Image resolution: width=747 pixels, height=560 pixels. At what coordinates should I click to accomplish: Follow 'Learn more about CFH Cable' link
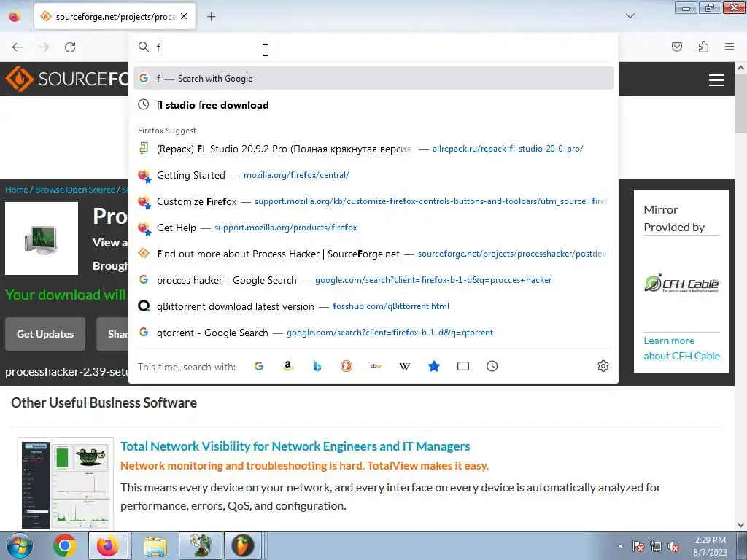(x=681, y=348)
